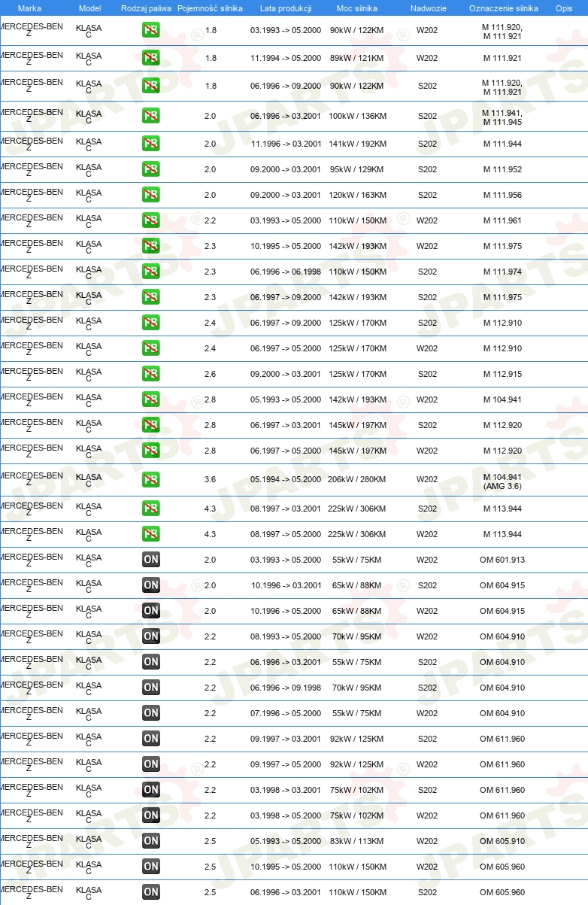The width and height of the screenshot is (588, 905).
Task: Click the PB icon in the 2.8 W202 M 104.941 row
Action: click(x=151, y=399)
